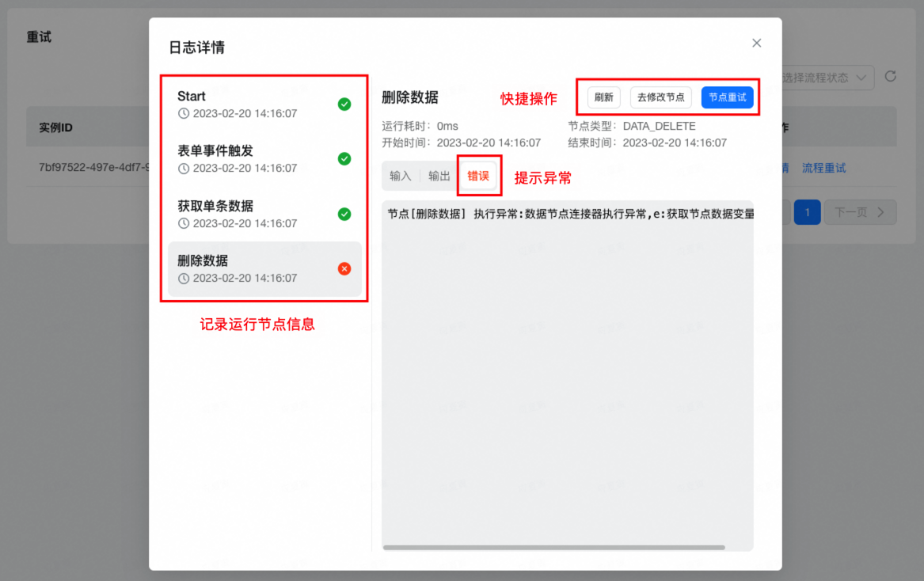Click the clock icon under 删除数据 node
Screen dimensions: 924x581
click(184, 279)
